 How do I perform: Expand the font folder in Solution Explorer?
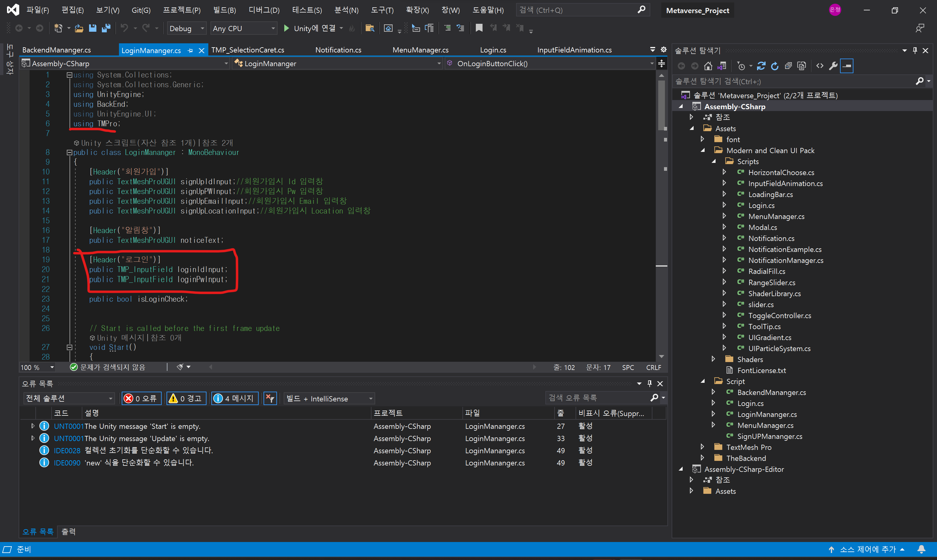click(702, 139)
